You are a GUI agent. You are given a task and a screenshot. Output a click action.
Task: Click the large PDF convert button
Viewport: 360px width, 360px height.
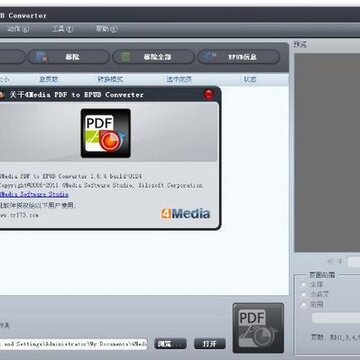coord(258,328)
